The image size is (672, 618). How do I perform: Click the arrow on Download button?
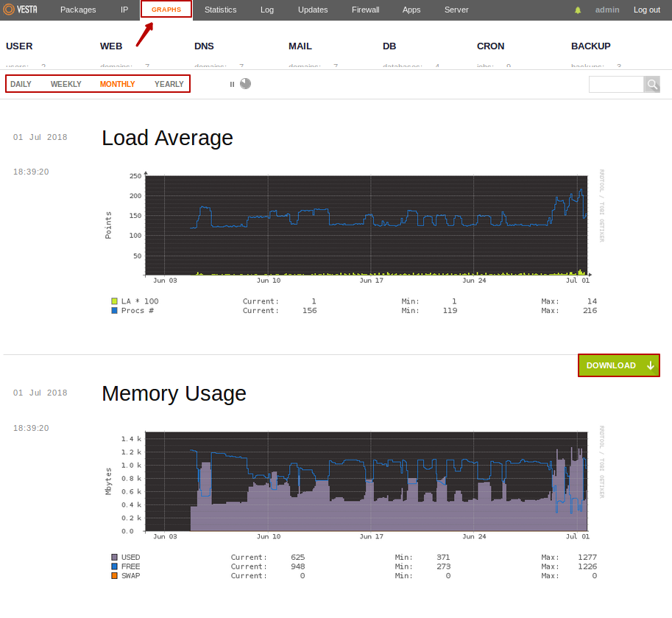coord(650,365)
